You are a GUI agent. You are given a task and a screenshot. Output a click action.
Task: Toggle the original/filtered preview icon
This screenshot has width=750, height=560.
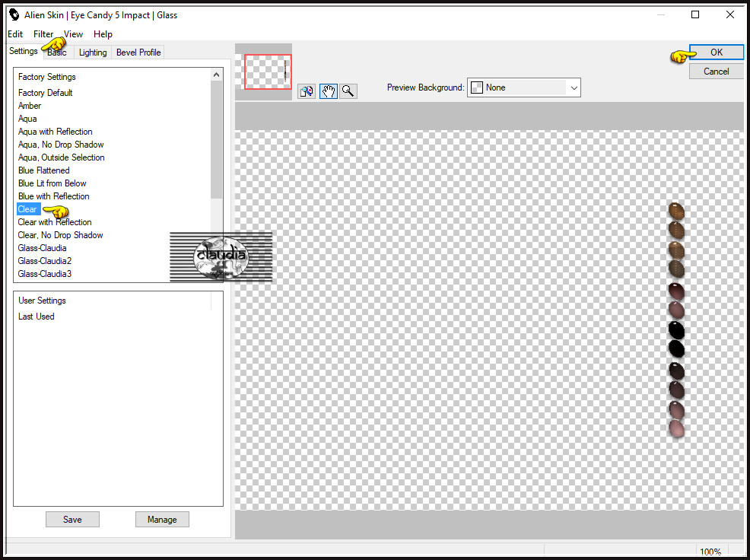[307, 91]
